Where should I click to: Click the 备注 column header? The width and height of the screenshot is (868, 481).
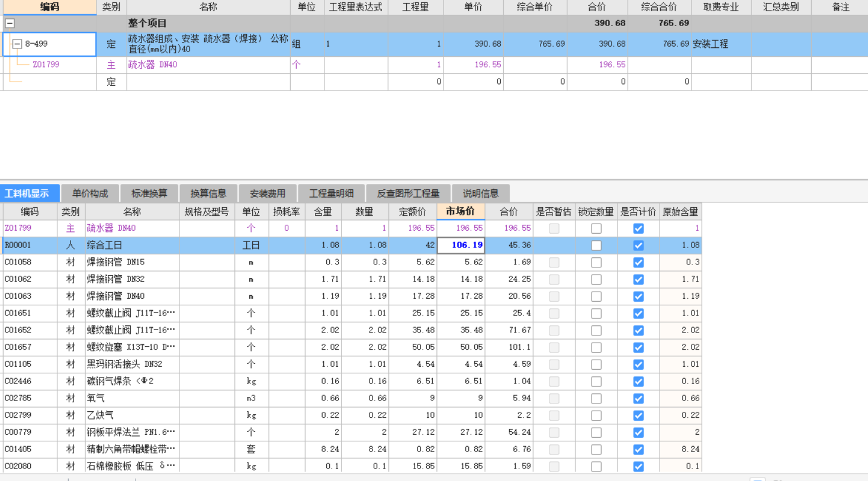click(840, 7)
